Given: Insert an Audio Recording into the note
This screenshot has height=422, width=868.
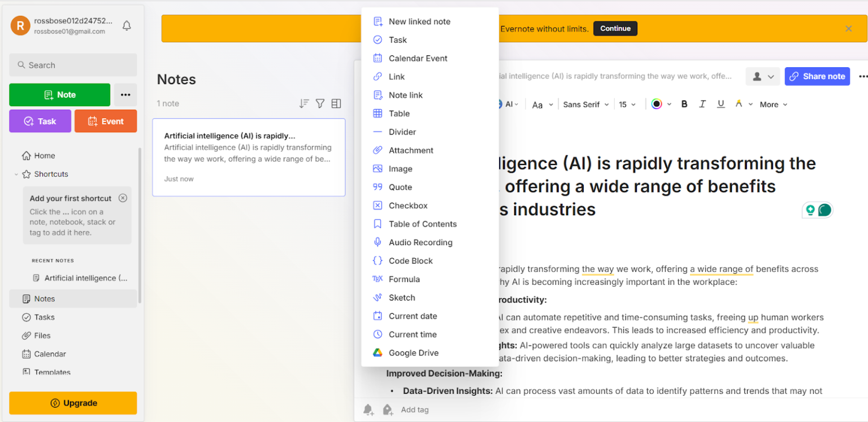Looking at the screenshot, I should click(x=420, y=242).
